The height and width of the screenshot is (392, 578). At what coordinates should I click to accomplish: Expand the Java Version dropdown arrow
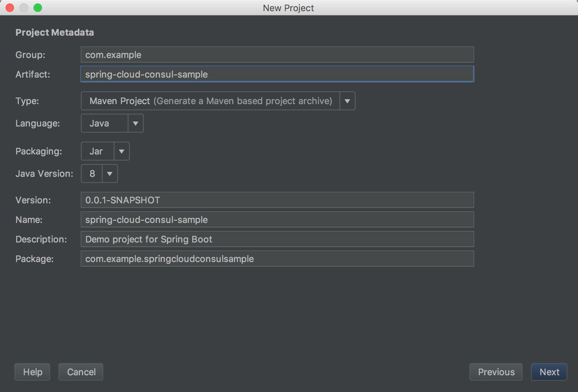pyautogui.click(x=110, y=174)
